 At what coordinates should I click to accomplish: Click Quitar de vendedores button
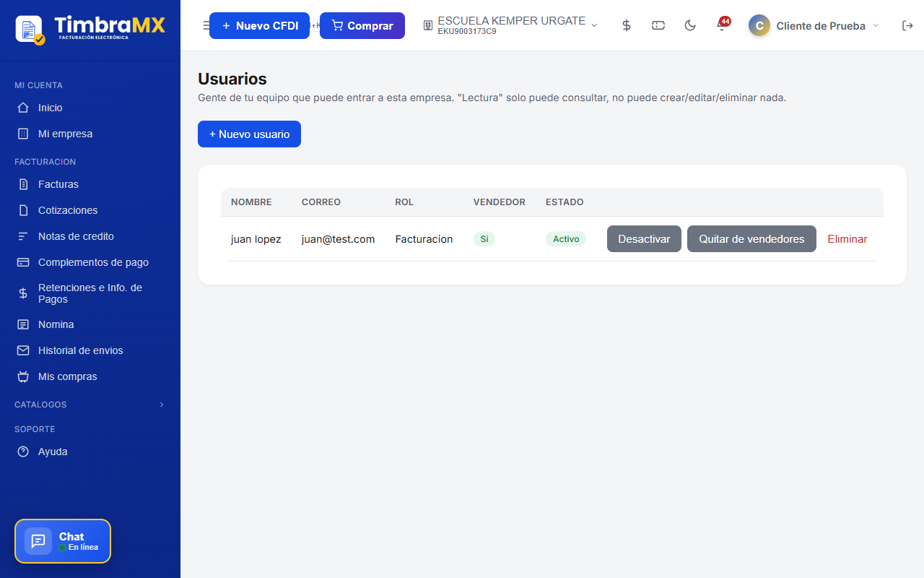point(751,239)
